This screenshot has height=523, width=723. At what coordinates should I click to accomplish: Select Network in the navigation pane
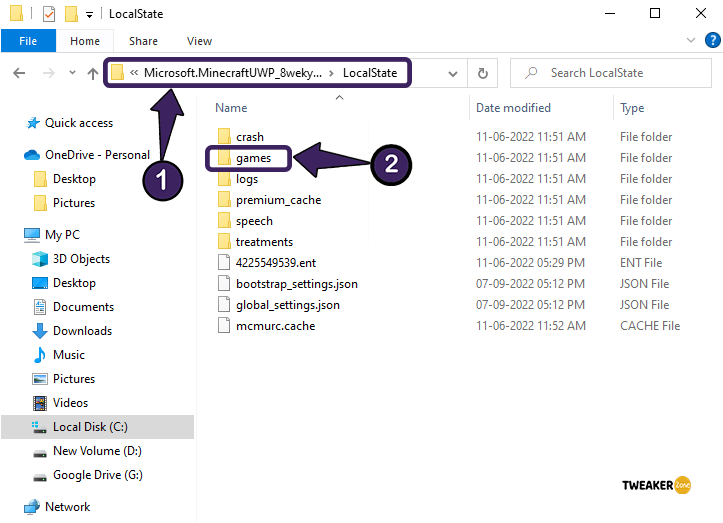pyautogui.click(x=67, y=507)
